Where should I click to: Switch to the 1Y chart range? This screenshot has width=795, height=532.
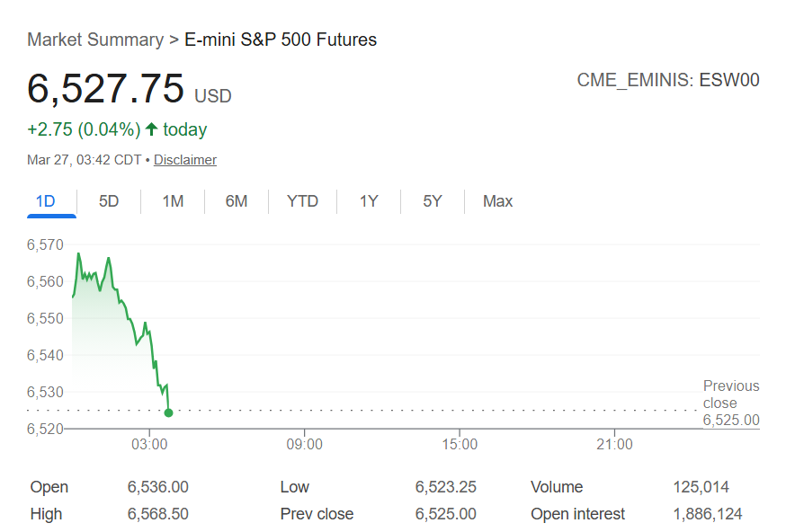click(369, 201)
